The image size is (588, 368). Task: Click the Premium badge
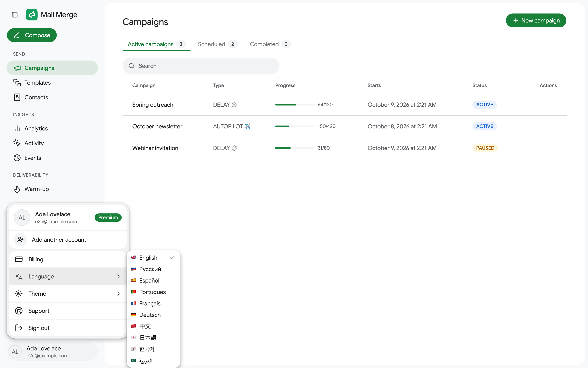tap(108, 218)
